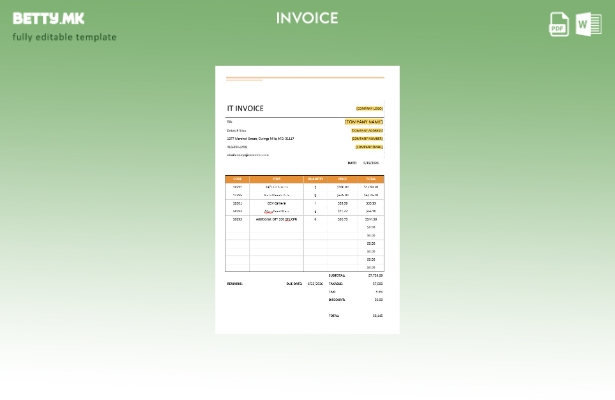
Task: Click the Word document format icon
Action: [589, 24]
